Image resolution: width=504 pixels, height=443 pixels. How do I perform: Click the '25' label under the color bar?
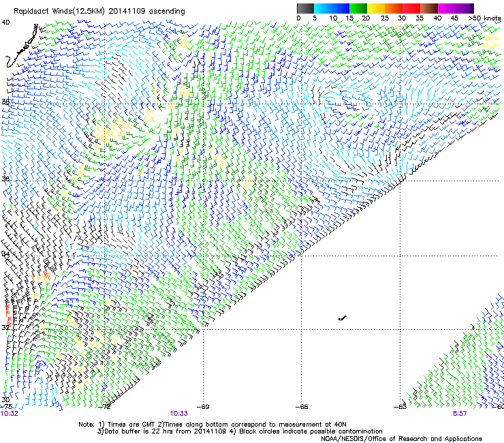[385, 18]
